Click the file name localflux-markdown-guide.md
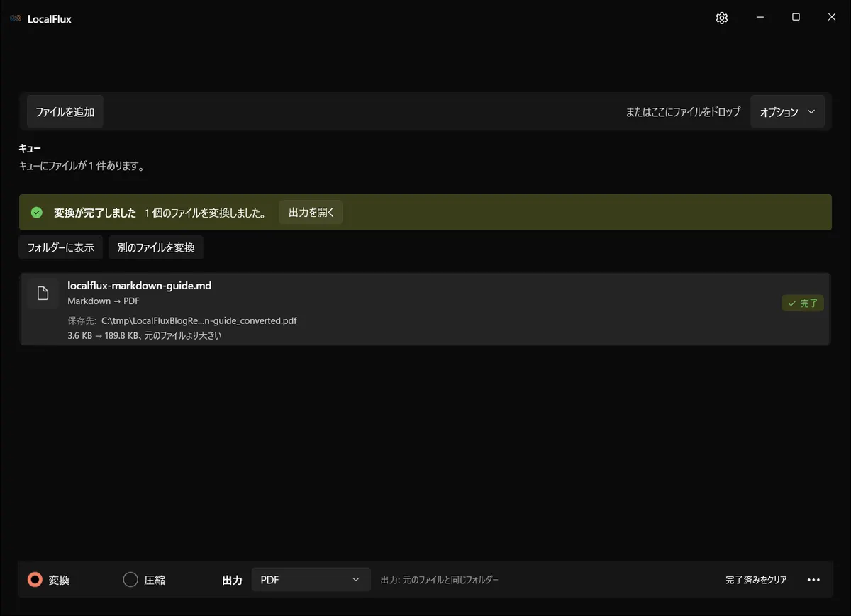This screenshot has width=851, height=616. (139, 286)
